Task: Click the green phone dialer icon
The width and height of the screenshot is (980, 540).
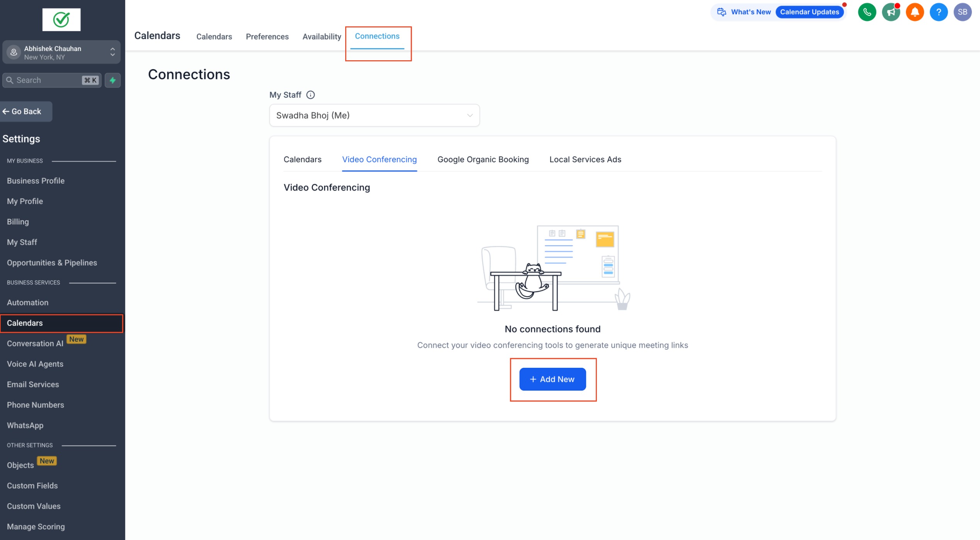Action: [x=867, y=12]
